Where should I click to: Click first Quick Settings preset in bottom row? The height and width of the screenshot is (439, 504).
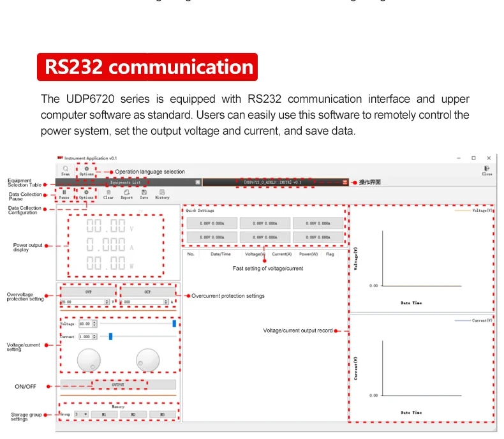(212, 237)
